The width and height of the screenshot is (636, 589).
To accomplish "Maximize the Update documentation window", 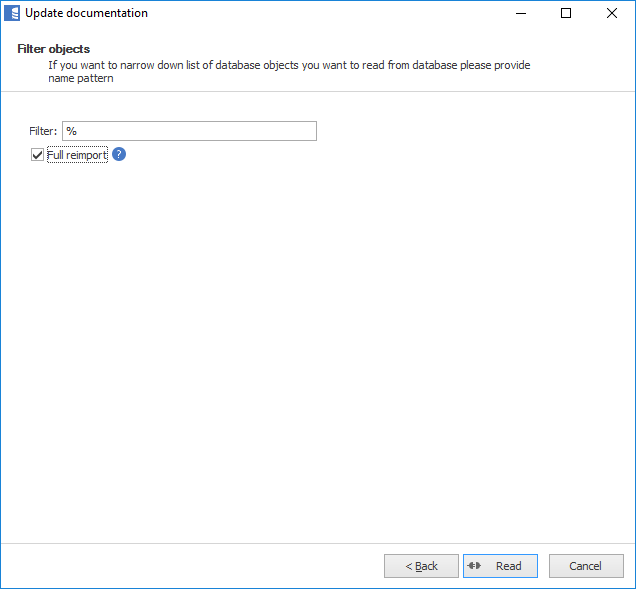I will pos(566,13).
